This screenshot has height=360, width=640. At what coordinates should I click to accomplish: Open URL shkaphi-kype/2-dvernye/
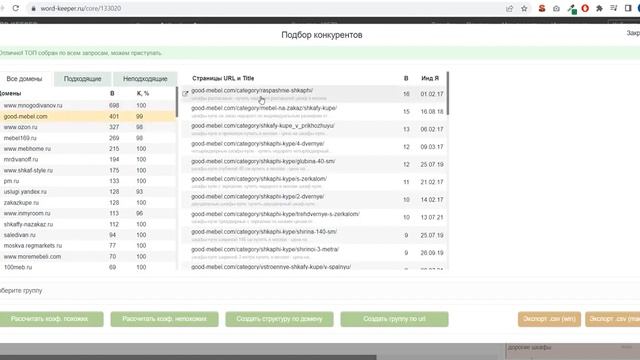point(258,196)
